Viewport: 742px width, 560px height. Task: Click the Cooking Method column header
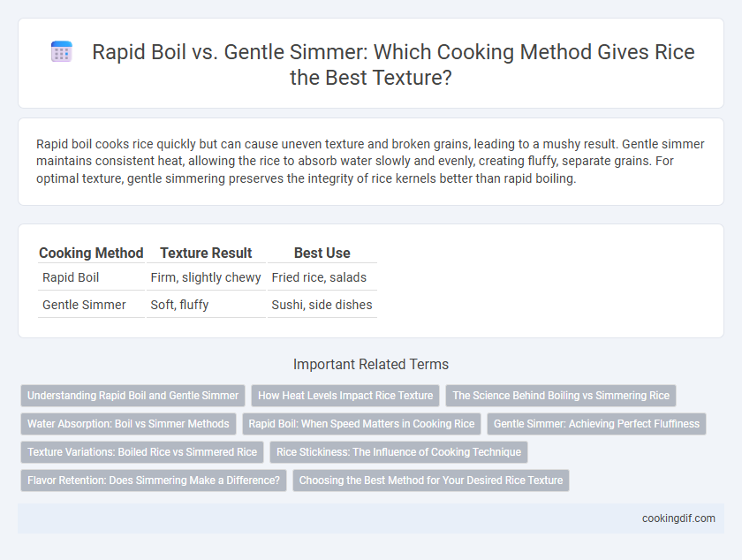point(91,253)
